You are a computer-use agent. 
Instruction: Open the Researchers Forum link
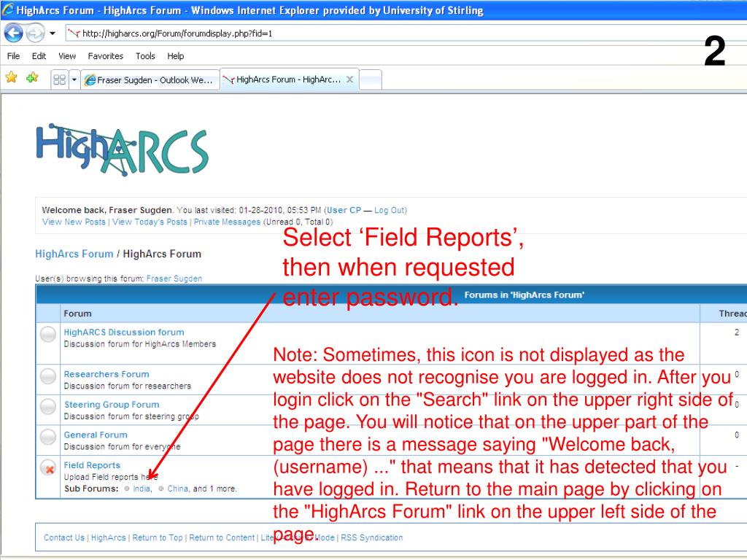[x=107, y=374]
